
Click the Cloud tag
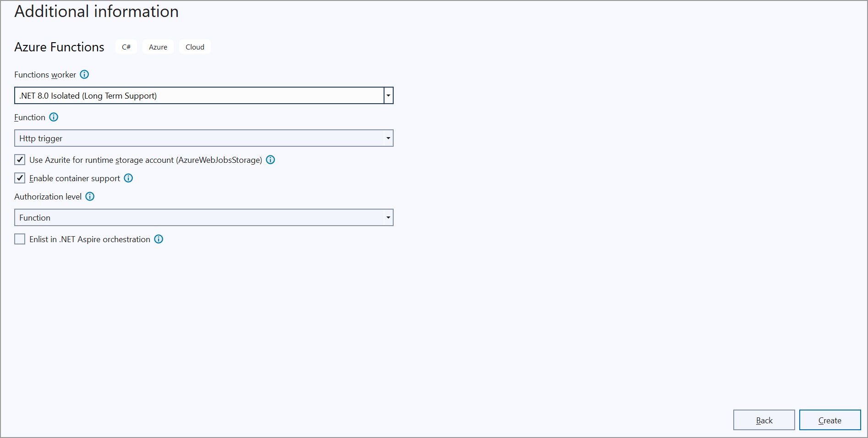point(195,47)
